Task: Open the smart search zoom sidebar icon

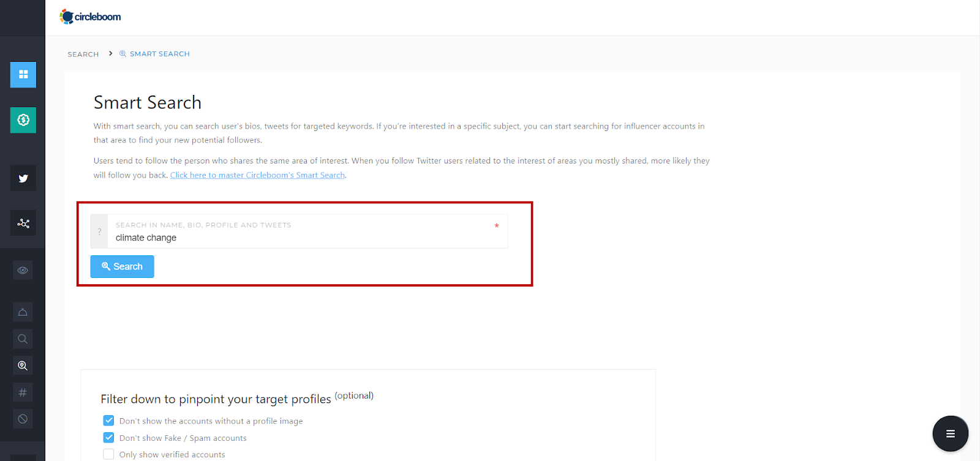Action: click(x=23, y=365)
